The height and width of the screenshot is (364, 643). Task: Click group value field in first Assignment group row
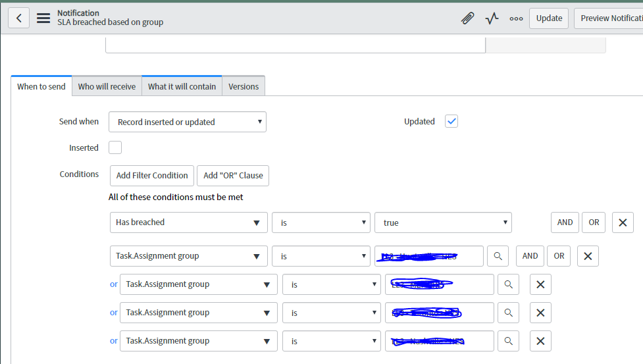[429, 256]
